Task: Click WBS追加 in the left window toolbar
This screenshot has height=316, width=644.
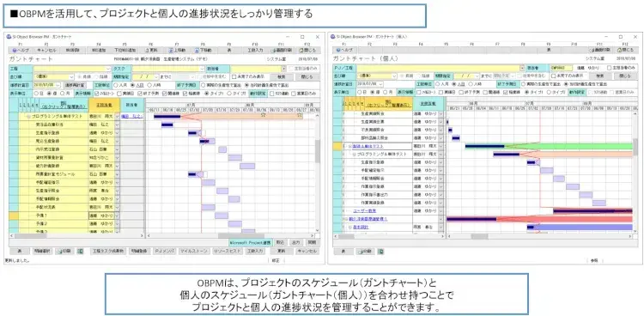Action: coord(99,50)
